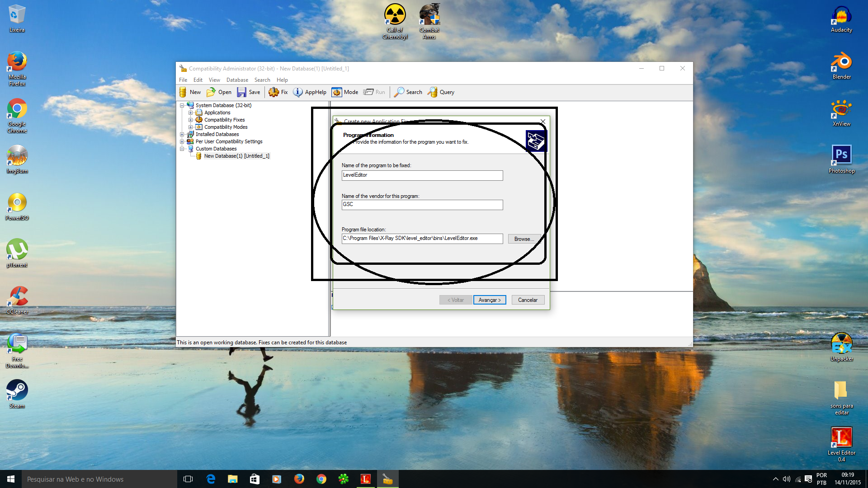
Task: Click the program name field containing LevelEditor
Action: (x=422, y=175)
